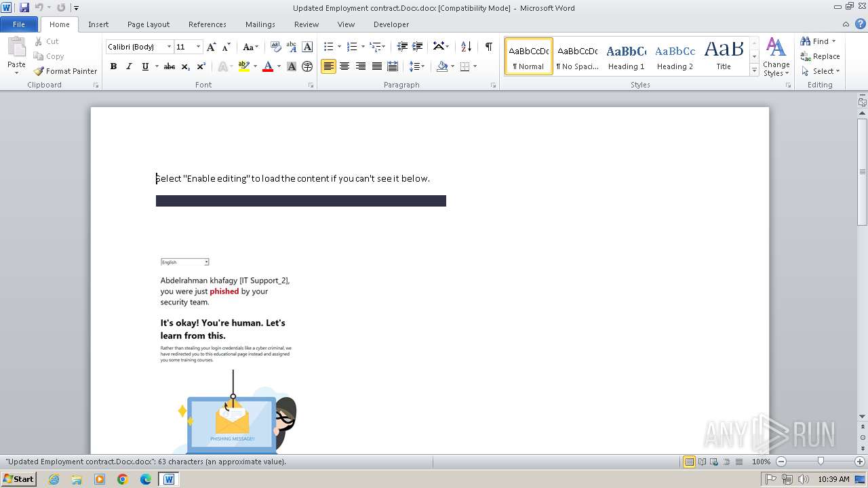Image resolution: width=868 pixels, height=488 pixels.
Task: Open Font dialog launcher
Action: coord(311,85)
